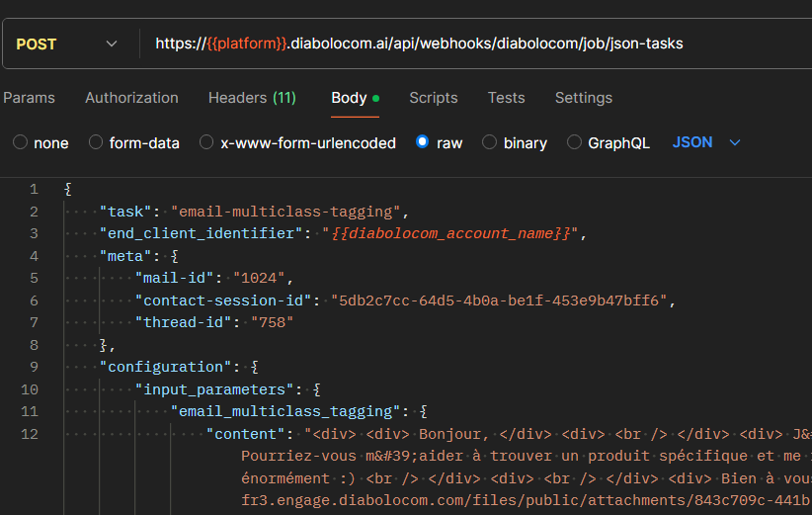Open the Settings tab
Screen dimensions: 812x515
[583, 98]
